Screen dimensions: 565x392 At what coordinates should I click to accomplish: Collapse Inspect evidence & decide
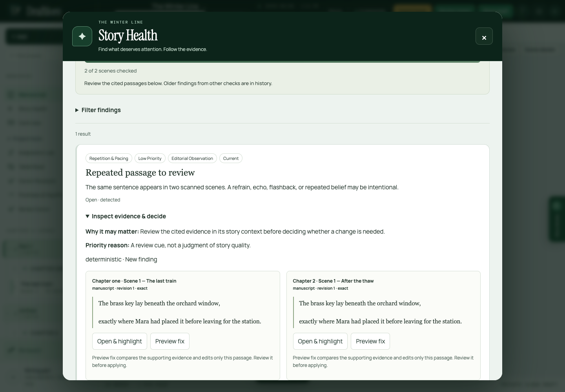click(x=126, y=216)
